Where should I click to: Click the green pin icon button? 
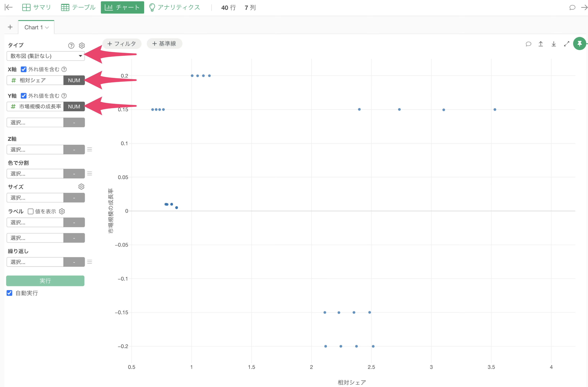[x=579, y=44]
